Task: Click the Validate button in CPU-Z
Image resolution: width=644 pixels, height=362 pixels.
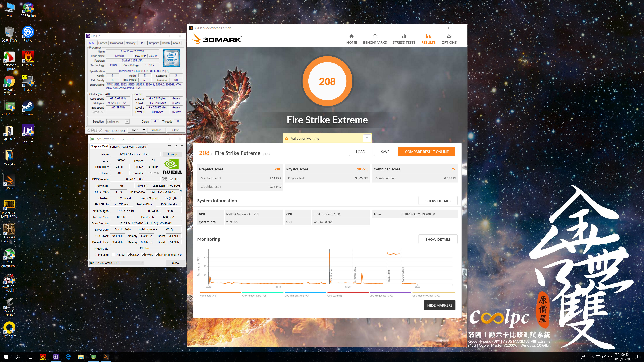Action: pyautogui.click(x=156, y=130)
